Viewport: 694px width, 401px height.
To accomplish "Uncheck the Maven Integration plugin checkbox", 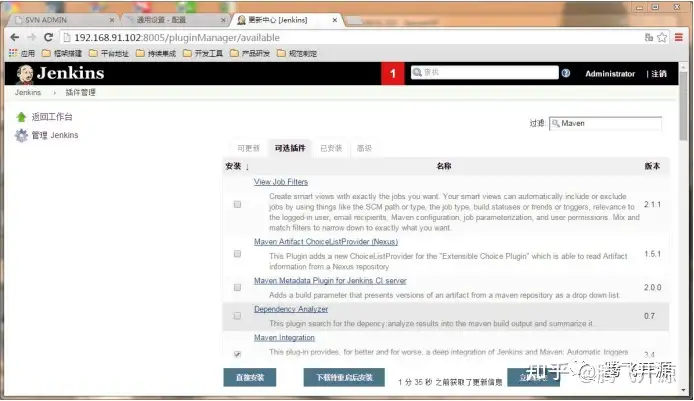I will 238,354.
